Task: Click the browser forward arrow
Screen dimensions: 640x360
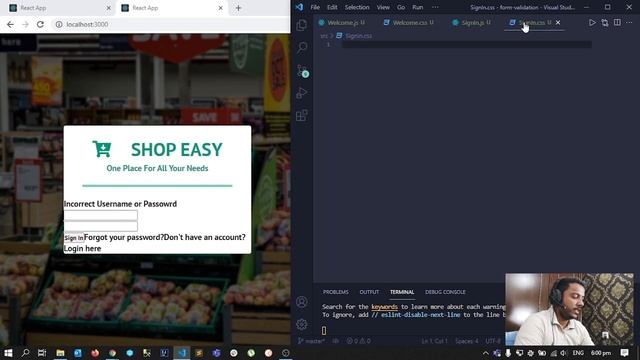Action: (25, 24)
